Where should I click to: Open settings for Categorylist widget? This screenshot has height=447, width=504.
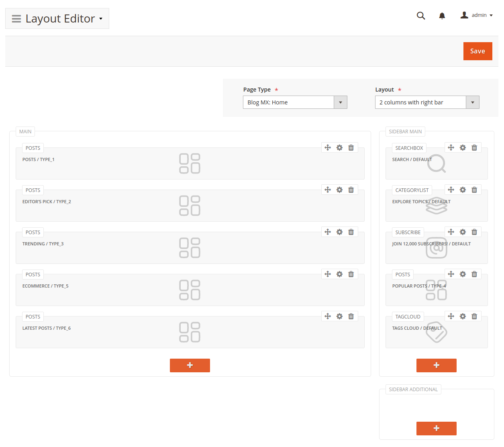click(463, 190)
